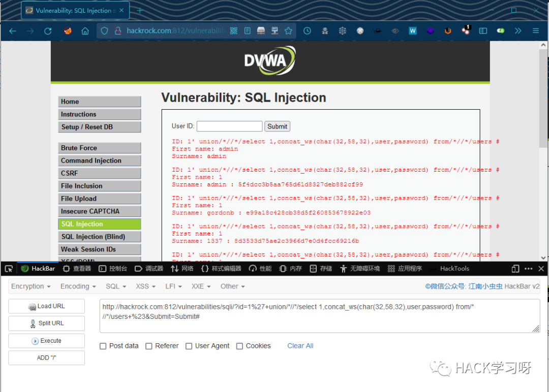Click the green toggle extension icon
Image resolution: width=549 pixels, height=392 pixels.
501,31
